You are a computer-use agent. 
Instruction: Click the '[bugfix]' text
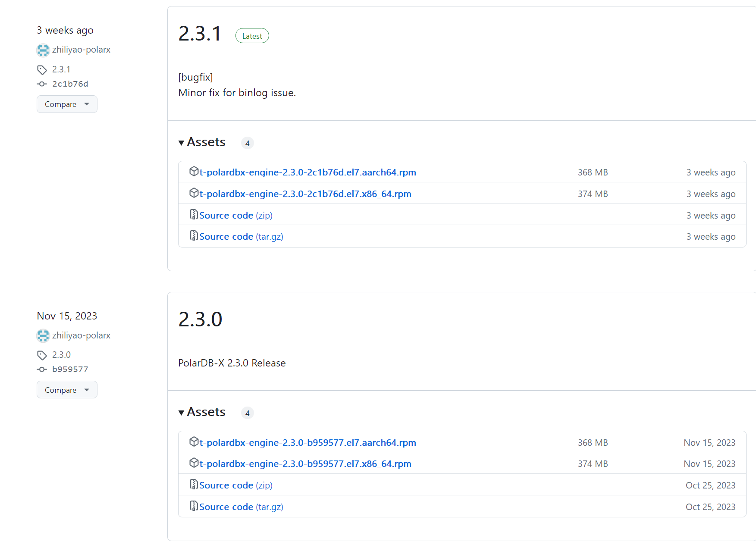[196, 77]
